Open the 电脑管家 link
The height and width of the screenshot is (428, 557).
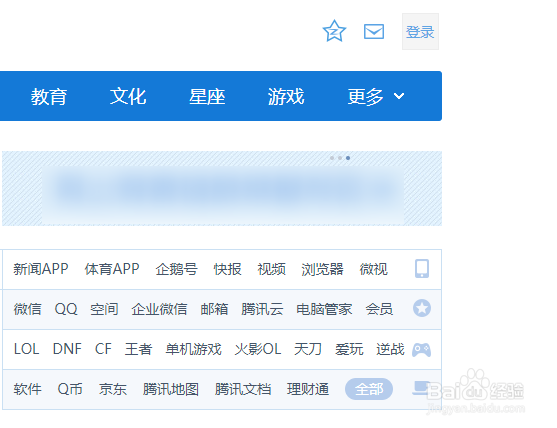(324, 309)
